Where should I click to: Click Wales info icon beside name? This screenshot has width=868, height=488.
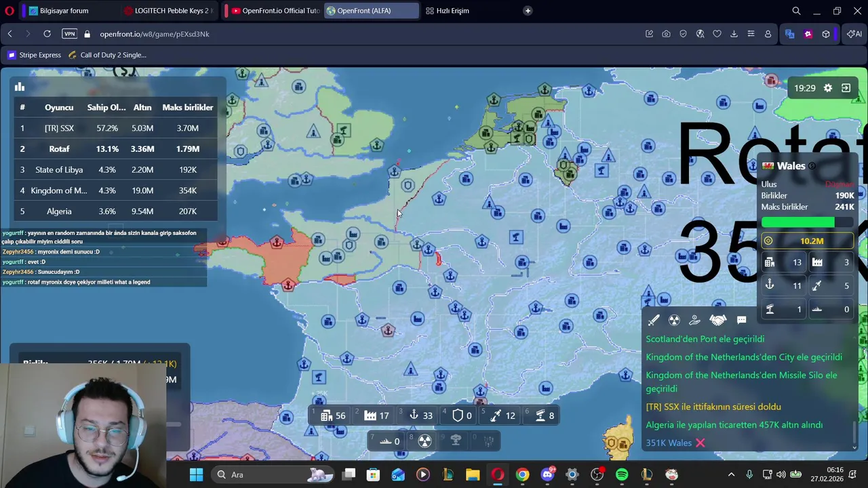pos(812,166)
